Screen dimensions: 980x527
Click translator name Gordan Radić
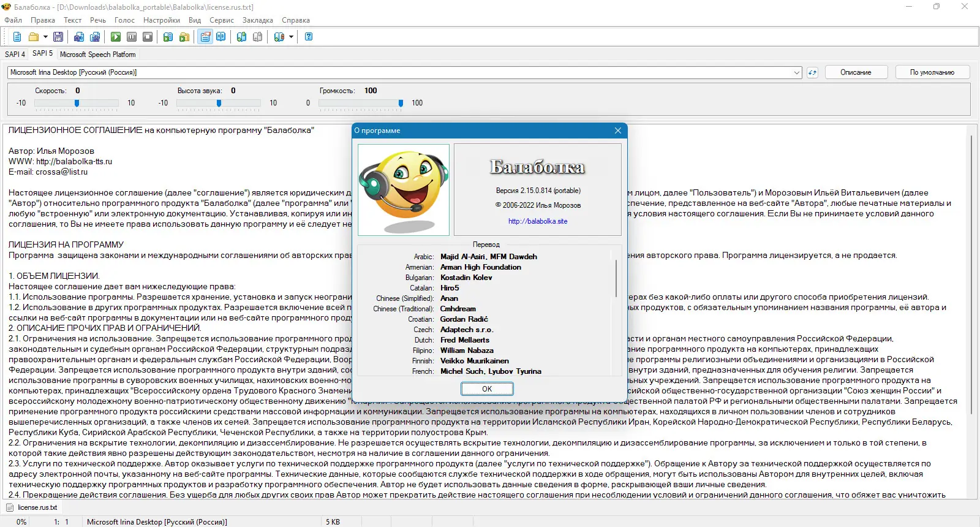tap(464, 319)
